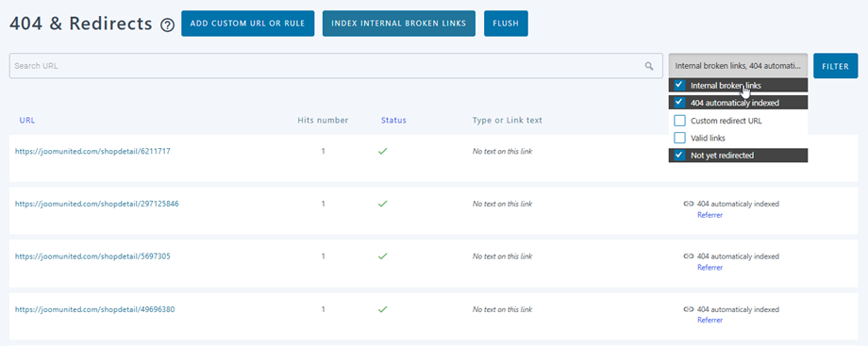Click link icon in shopdetail/5697305 row
The width and height of the screenshot is (868, 346).
tap(689, 256)
